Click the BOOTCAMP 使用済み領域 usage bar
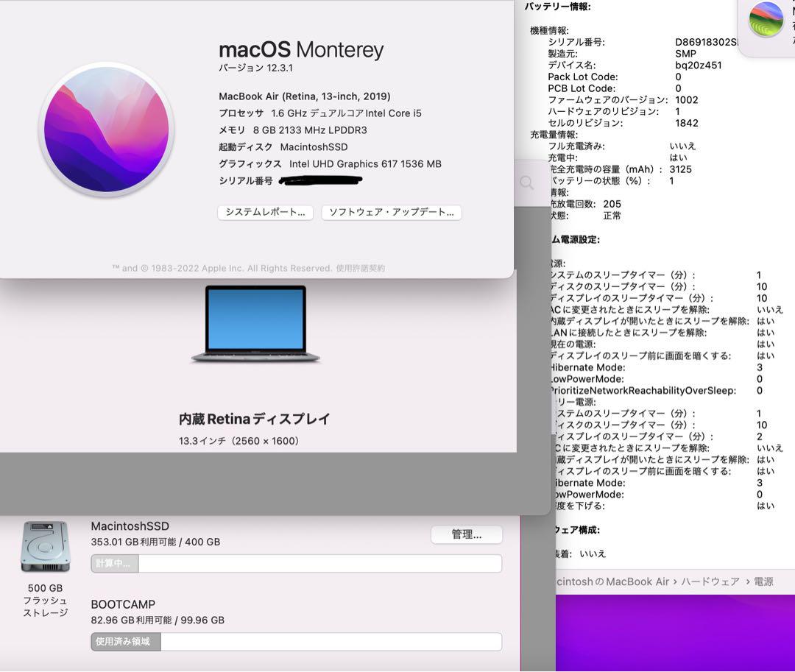The width and height of the screenshot is (795, 672). click(297, 642)
